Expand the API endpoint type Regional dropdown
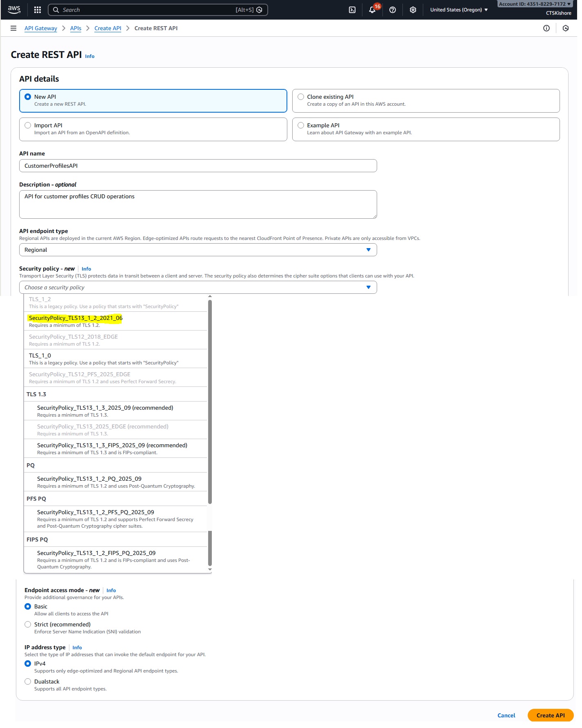 coord(198,250)
